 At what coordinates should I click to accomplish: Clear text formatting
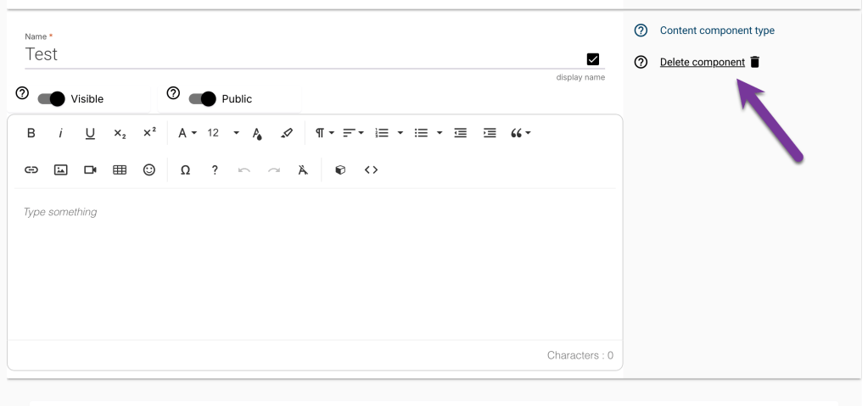(303, 170)
